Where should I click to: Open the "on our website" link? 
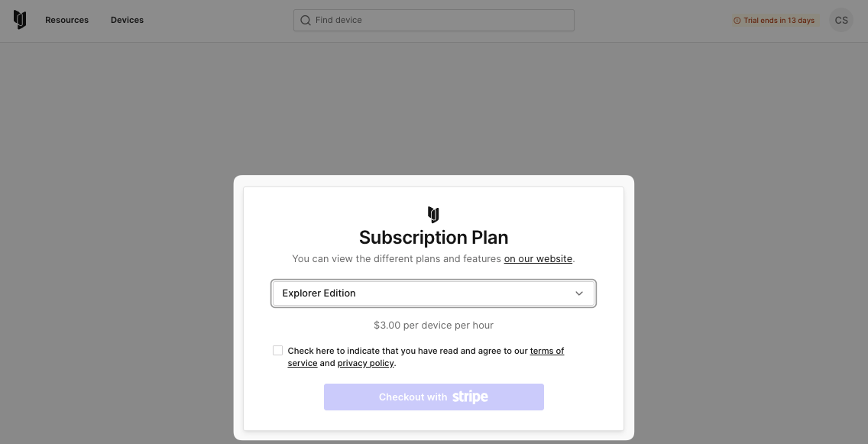point(538,258)
